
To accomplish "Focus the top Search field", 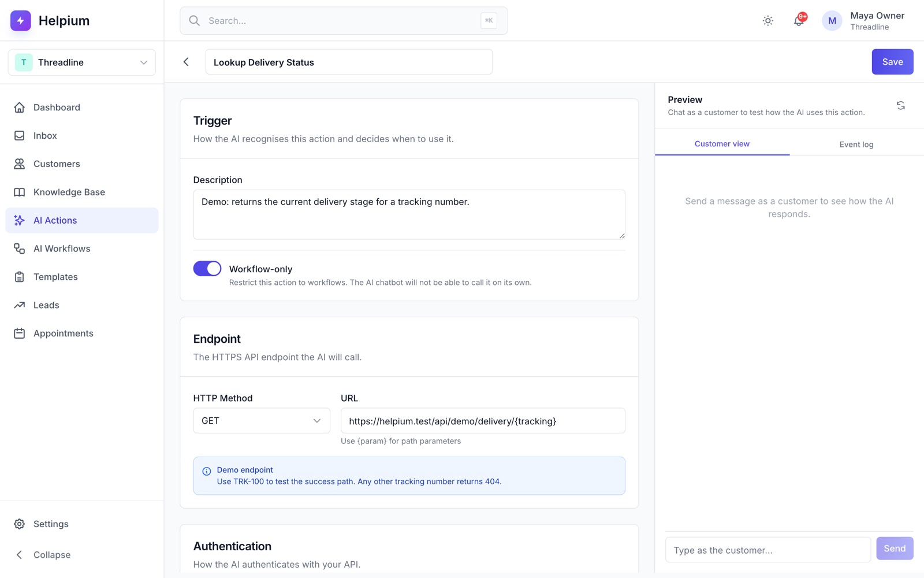I will (344, 21).
